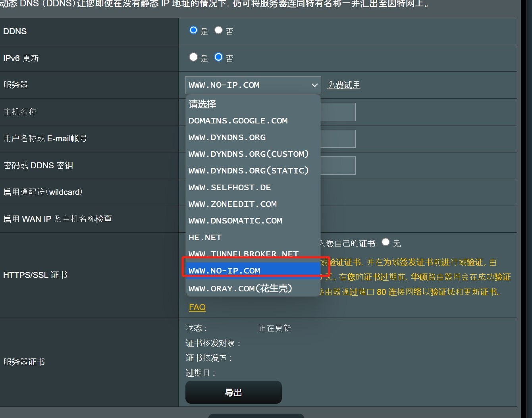Select WWW.DYNDNS.ORG(CUSTOM) option
This screenshot has height=418, width=532.
pyautogui.click(x=253, y=154)
